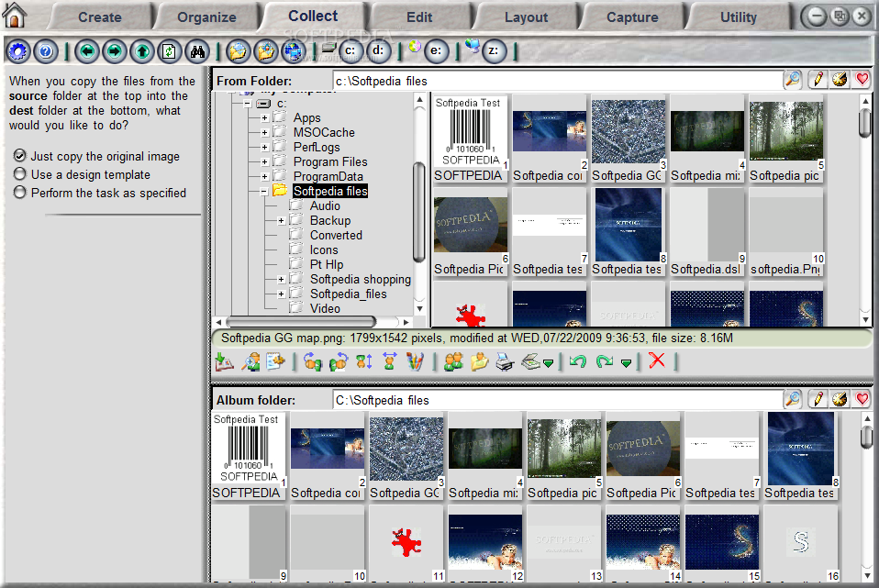Open the dropdown arrow beside scanner icon
879x588 pixels.
tap(549, 364)
